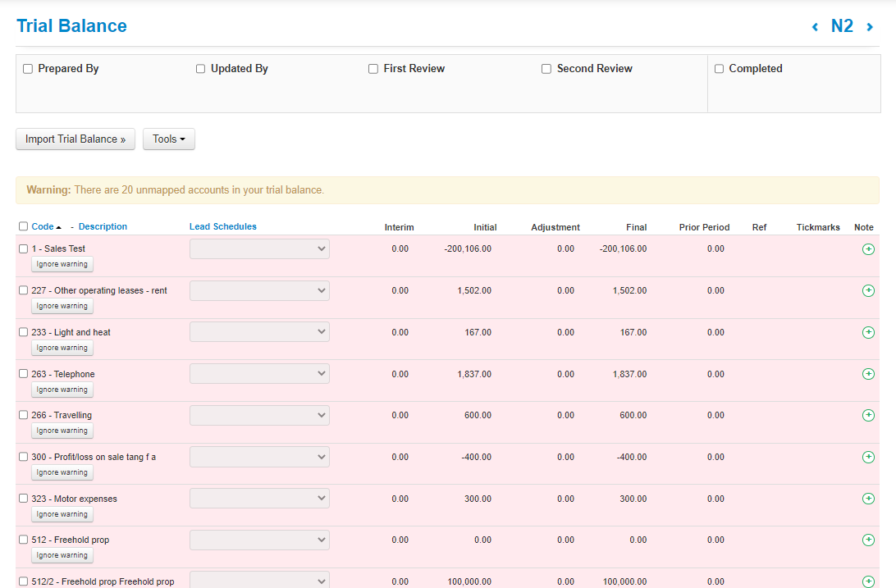Go to next section using right chevron
Screen dimensions: 896x588
pyautogui.click(x=870, y=27)
